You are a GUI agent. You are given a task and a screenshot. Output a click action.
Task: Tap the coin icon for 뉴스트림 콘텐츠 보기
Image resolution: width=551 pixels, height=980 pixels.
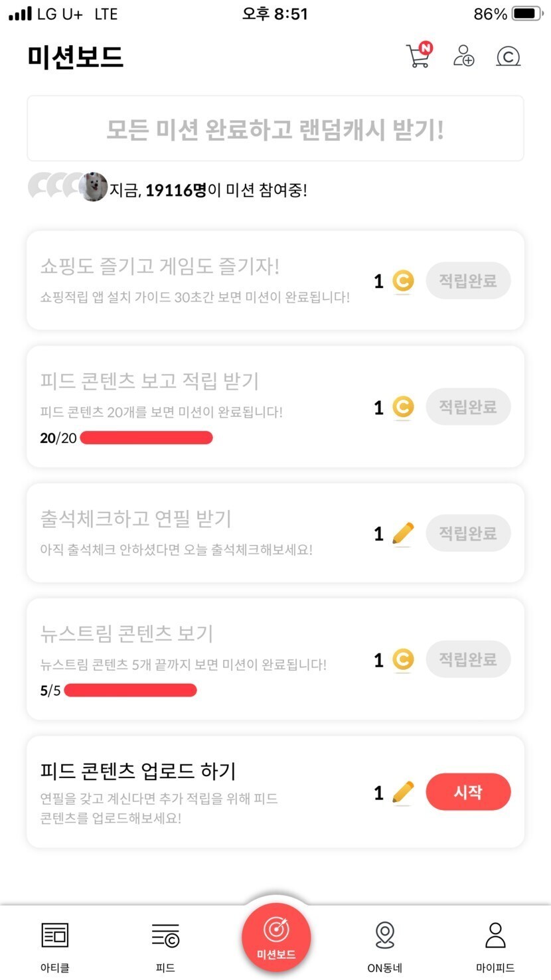tap(402, 660)
